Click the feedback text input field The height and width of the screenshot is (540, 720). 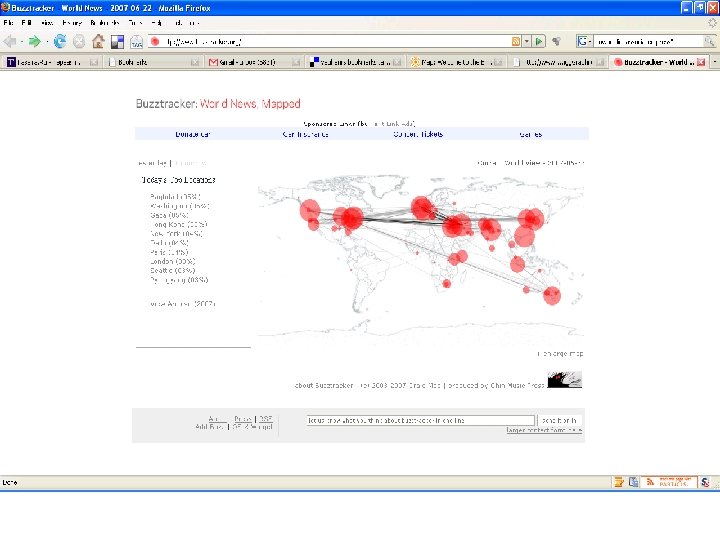pyautogui.click(x=421, y=420)
